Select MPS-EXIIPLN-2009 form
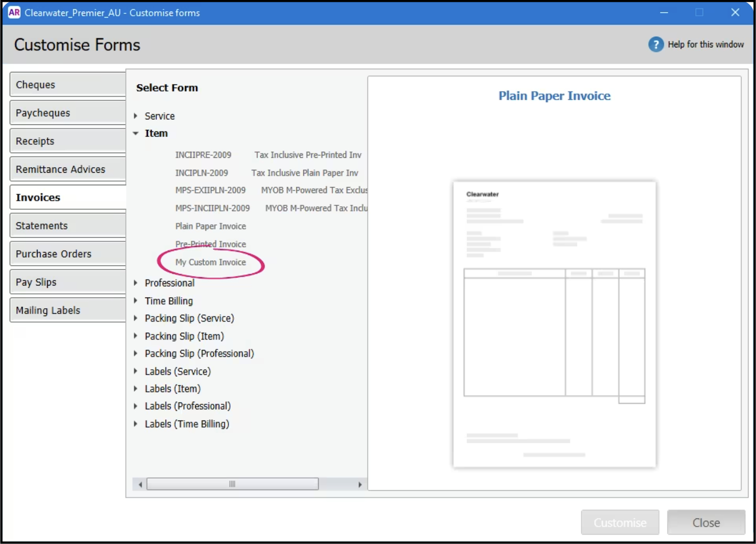Image resolution: width=756 pixels, height=544 pixels. click(210, 190)
